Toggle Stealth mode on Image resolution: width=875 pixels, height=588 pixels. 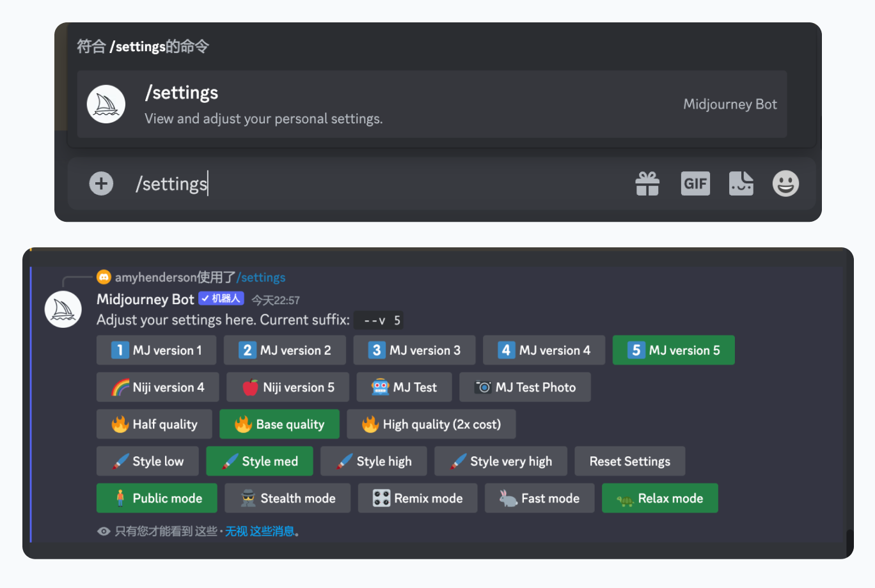pos(287,499)
